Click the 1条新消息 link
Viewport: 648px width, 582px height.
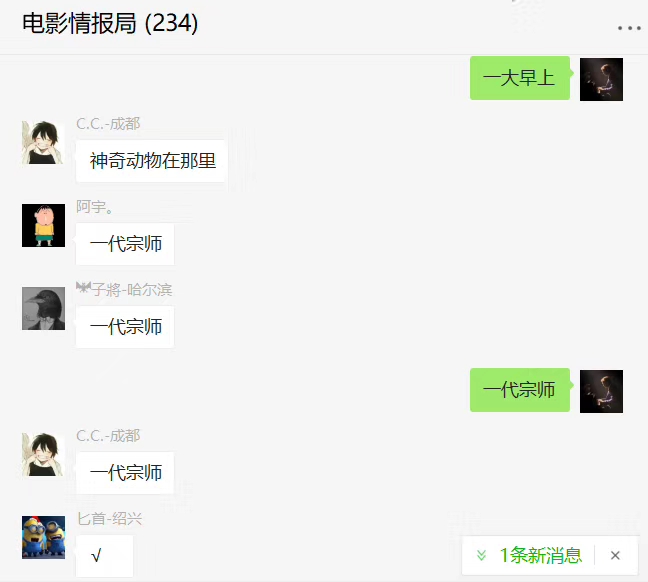point(541,555)
